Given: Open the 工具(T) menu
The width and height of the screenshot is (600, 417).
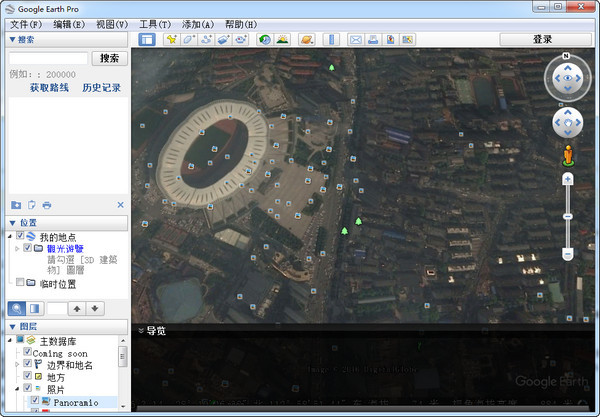Looking at the screenshot, I should pyautogui.click(x=154, y=23).
